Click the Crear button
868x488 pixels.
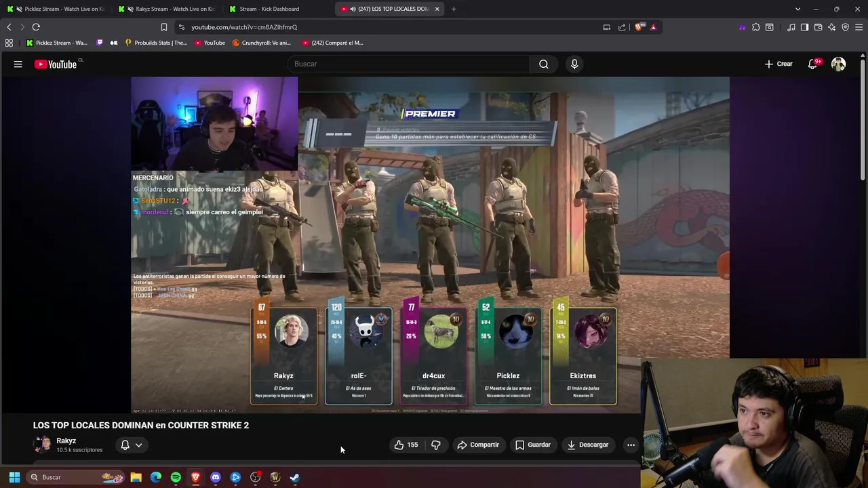pyautogui.click(x=778, y=64)
